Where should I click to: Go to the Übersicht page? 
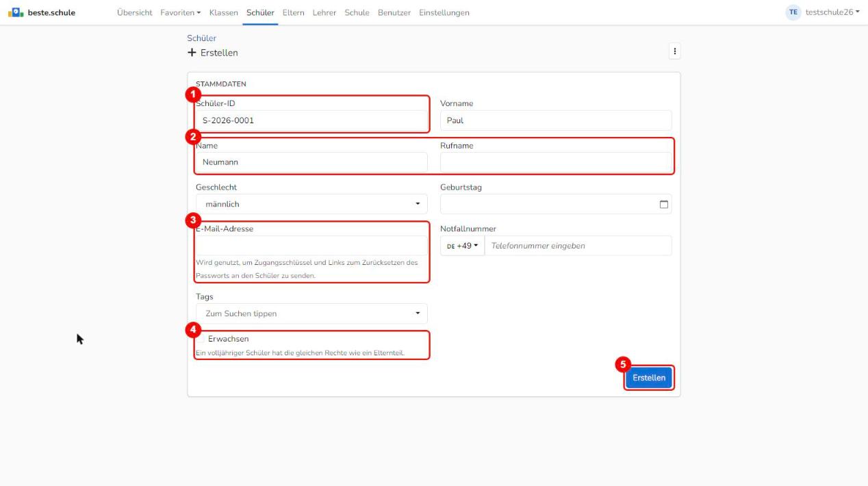[135, 12]
